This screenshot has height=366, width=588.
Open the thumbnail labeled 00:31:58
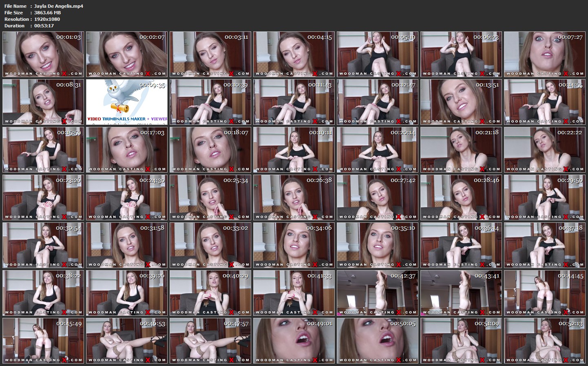127,245
